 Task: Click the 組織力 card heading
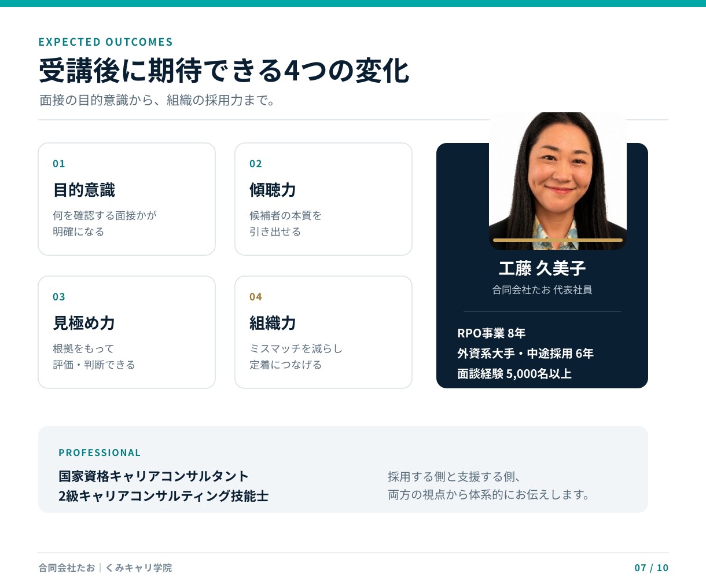click(x=273, y=323)
